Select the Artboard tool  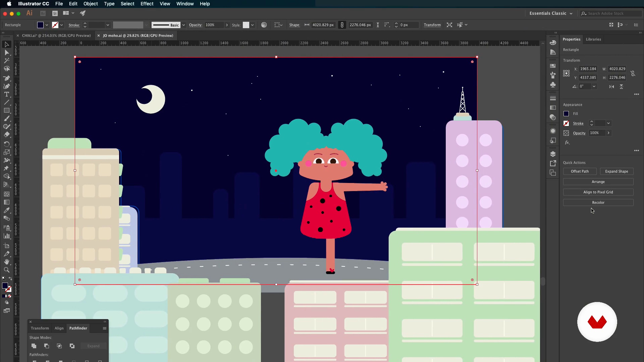pos(6,246)
